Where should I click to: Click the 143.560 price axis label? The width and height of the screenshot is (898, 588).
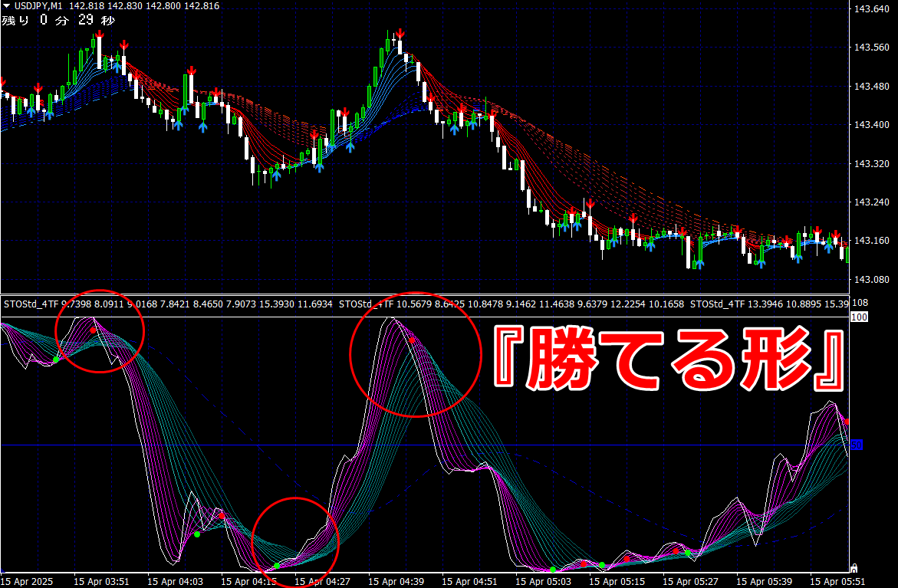872,48
